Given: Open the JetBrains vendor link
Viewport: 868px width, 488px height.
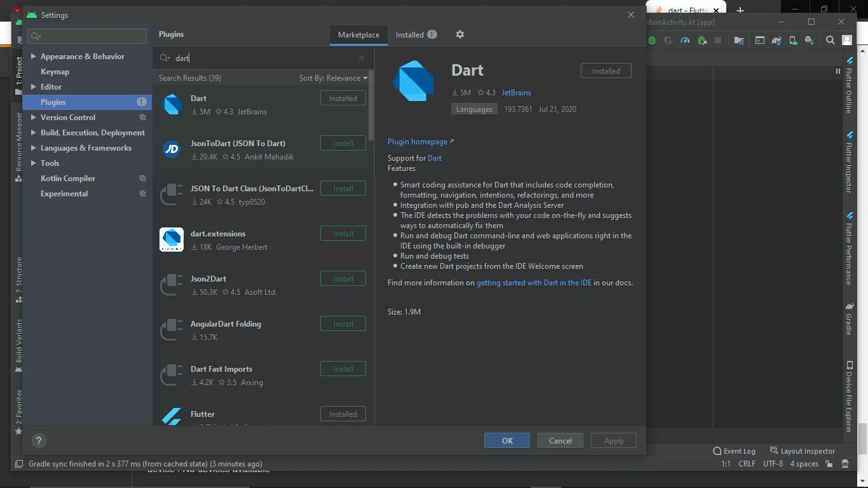Looking at the screenshot, I should 517,93.
